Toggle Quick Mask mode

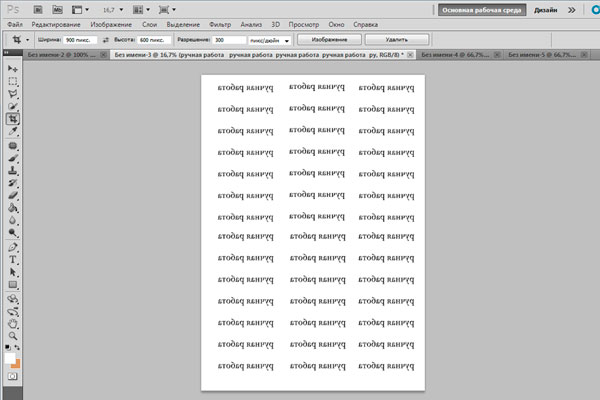tap(13, 376)
